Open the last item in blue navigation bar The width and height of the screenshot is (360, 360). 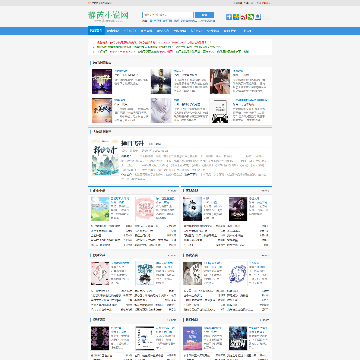pyautogui.click(x=247, y=31)
